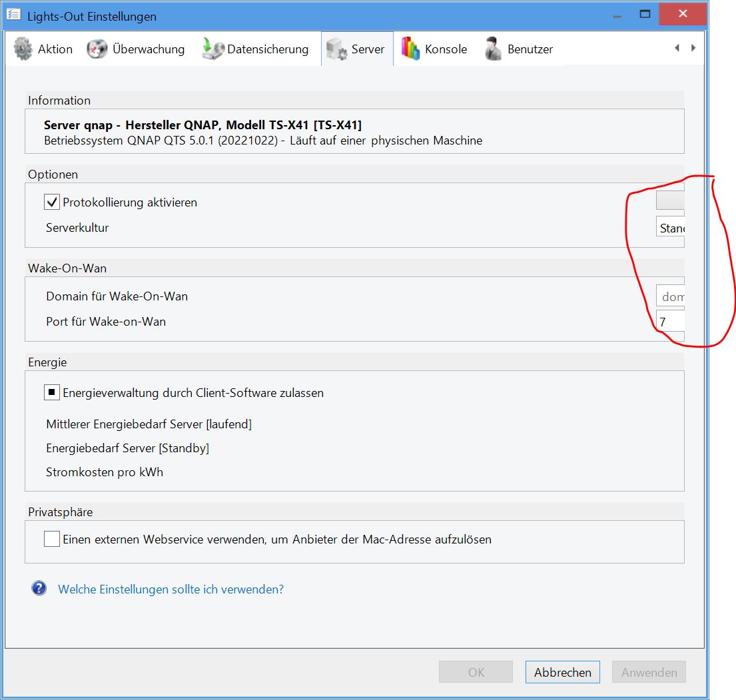
Task: Click the Datensicherung backup icon
Action: tap(212, 49)
